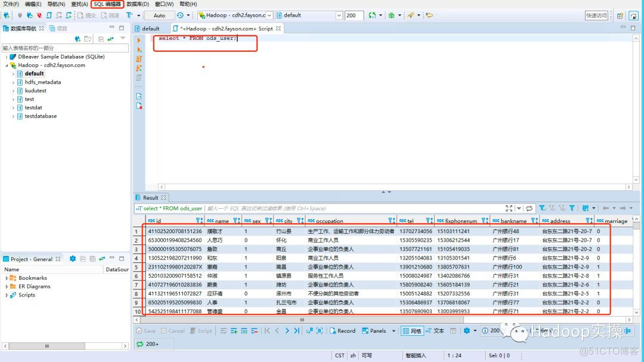644x362 pixels.
Task: Collapse the Hadoop cdh2.fayson.com node
Action: [7, 66]
